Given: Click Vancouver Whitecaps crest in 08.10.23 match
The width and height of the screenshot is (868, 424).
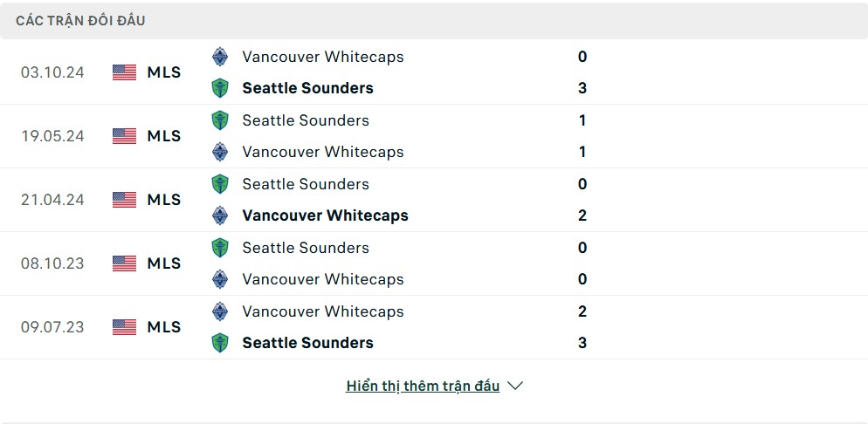Looking at the screenshot, I should 220,279.
